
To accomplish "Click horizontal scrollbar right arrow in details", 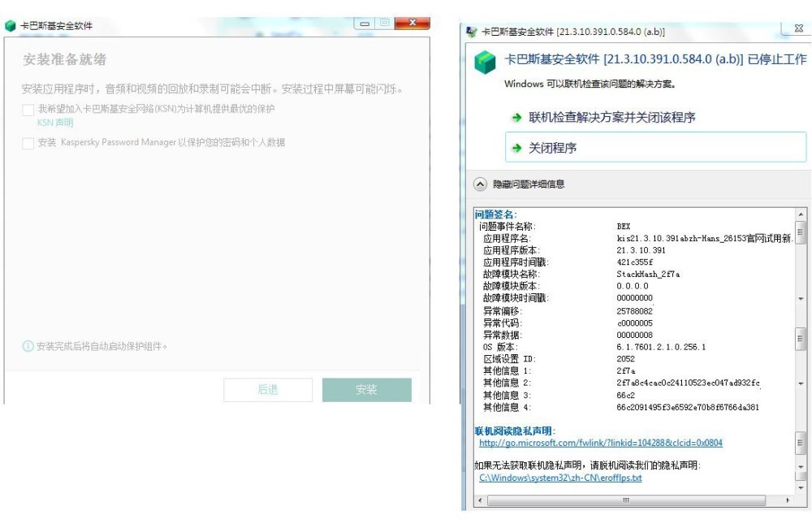I will [788, 500].
